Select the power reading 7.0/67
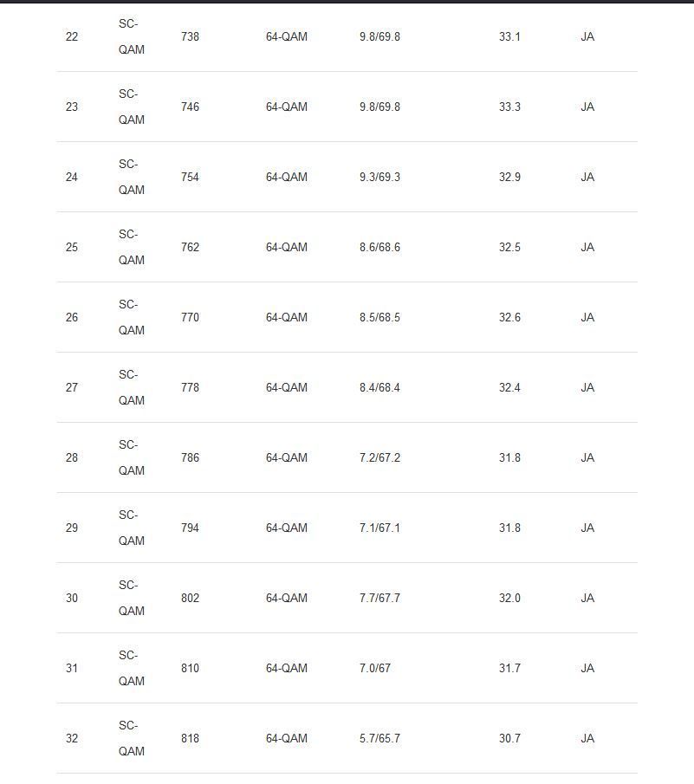Viewport: 694px width, 784px height. (x=375, y=669)
